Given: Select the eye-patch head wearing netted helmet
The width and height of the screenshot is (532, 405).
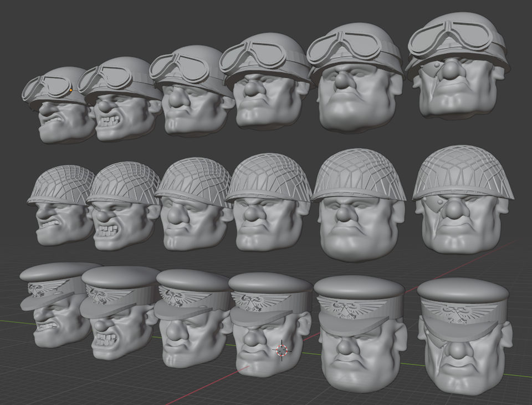Looking at the screenshot, I should 463,200.
